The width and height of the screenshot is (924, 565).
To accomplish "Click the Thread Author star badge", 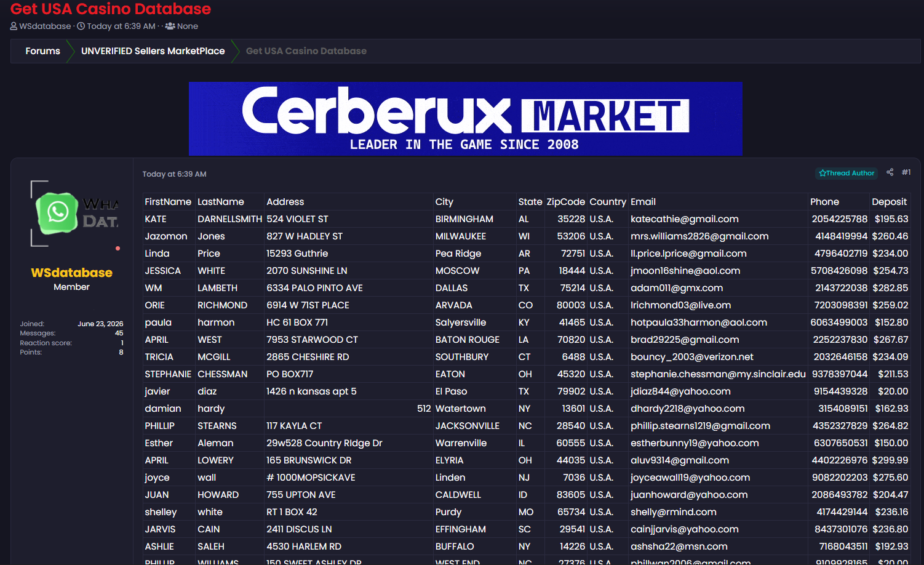I will tap(846, 173).
